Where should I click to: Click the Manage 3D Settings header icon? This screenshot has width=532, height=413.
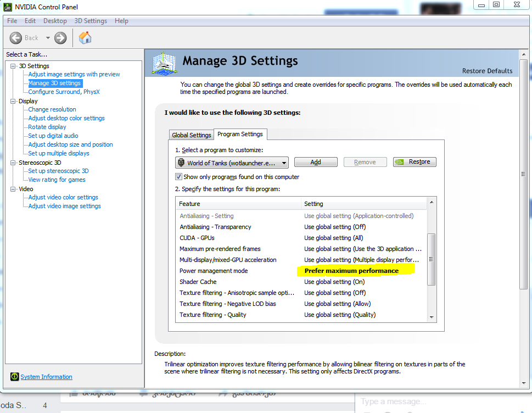164,63
